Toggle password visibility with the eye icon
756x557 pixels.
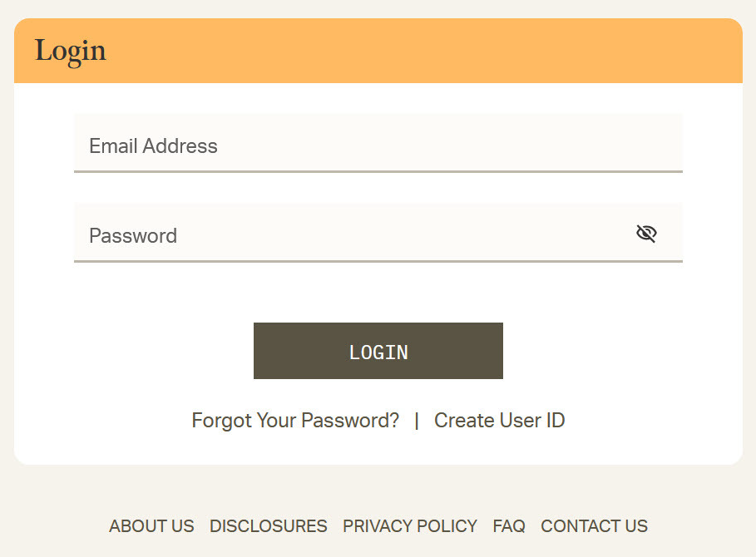click(x=646, y=234)
